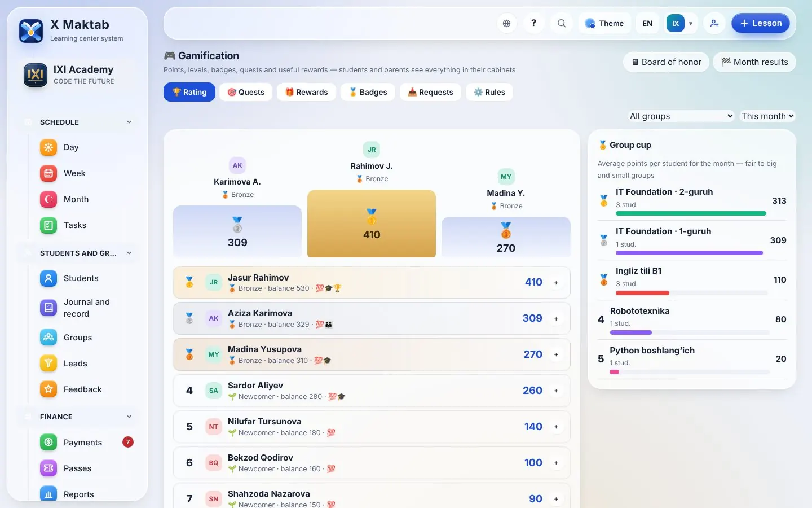Select IXI Academy organization card
812x508 pixels.
pyautogui.click(x=77, y=75)
